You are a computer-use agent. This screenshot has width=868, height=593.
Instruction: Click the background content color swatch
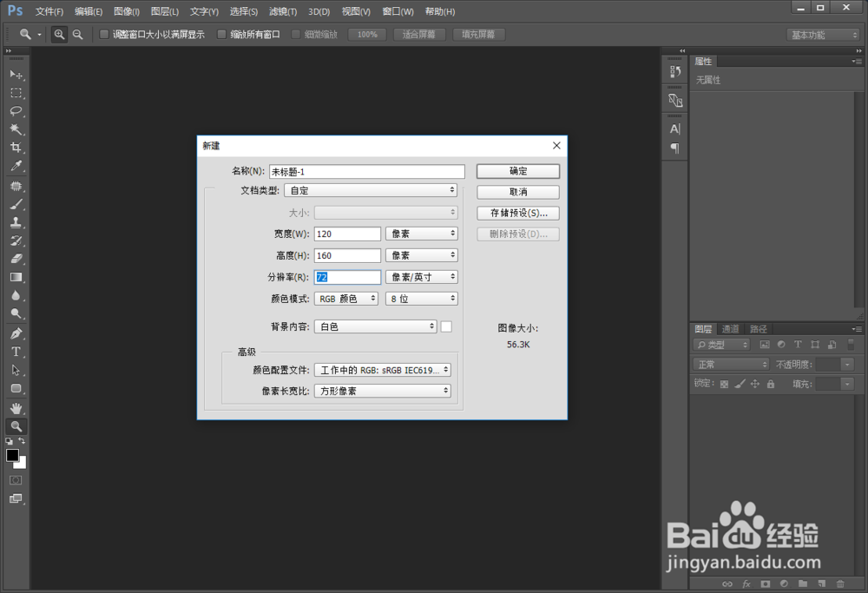pyautogui.click(x=445, y=326)
